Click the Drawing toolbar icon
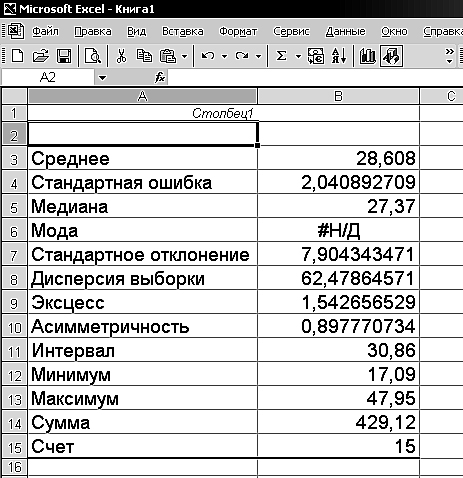463x478 pixels. coord(391,56)
